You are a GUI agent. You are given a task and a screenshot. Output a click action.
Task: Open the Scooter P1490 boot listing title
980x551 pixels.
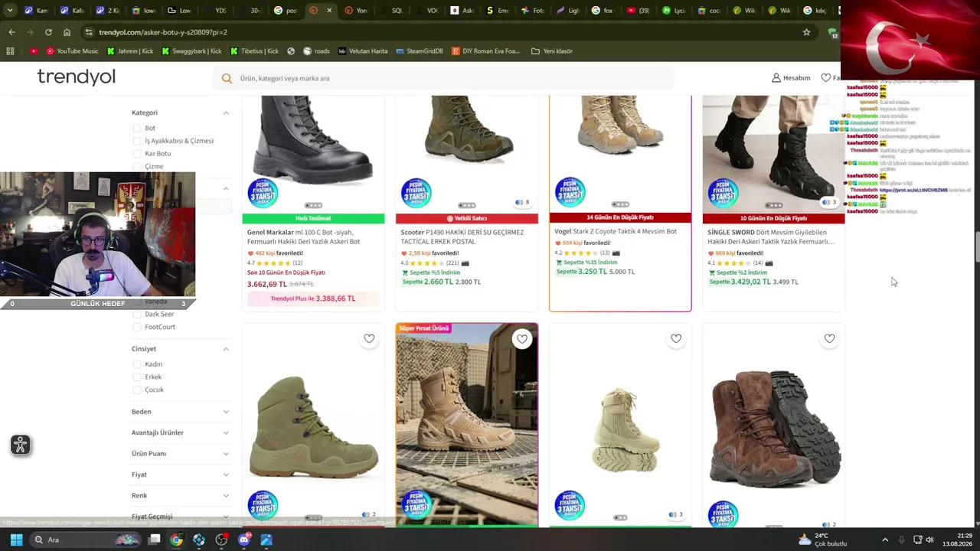pyautogui.click(x=462, y=236)
